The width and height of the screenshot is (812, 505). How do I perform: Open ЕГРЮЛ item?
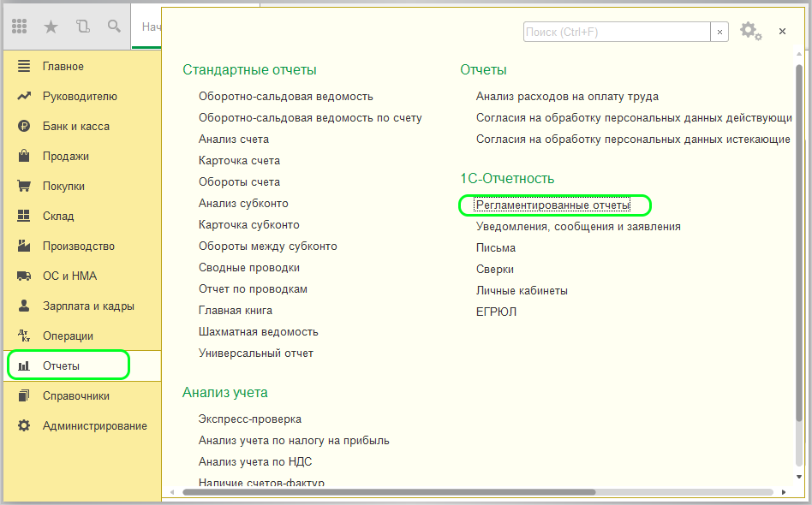[496, 312]
